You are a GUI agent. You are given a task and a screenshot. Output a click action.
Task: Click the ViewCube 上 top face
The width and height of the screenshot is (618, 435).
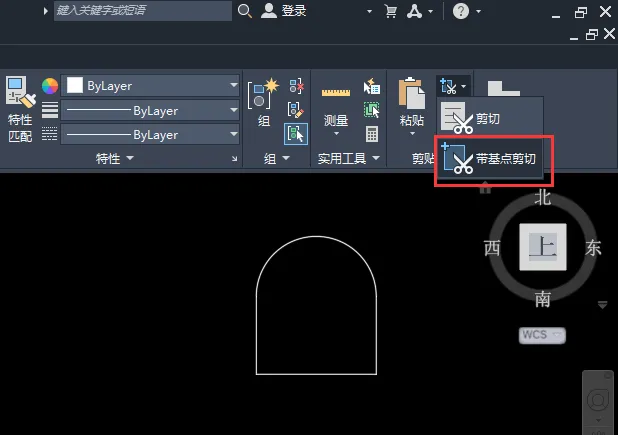pyautogui.click(x=543, y=247)
